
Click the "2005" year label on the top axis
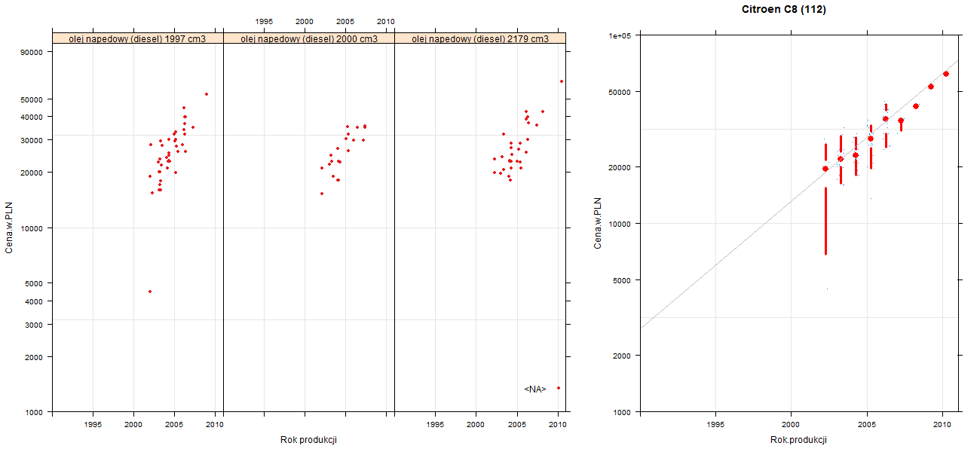pyautogui.click(x=345, y=21)
